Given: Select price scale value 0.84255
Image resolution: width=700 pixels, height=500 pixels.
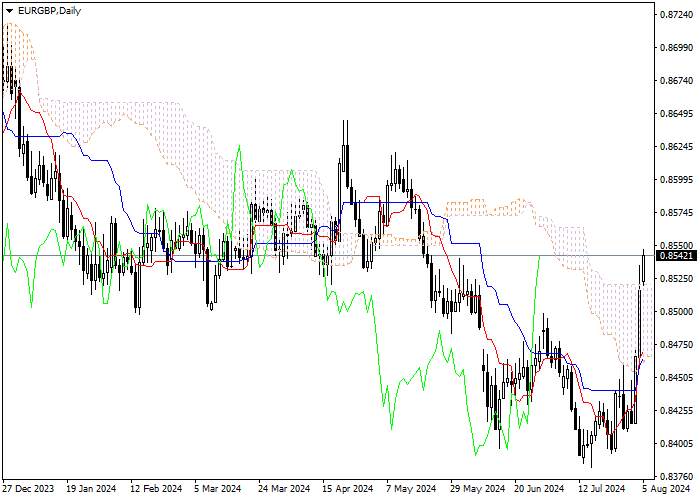Looking at the screenshot, I should pos(676,410).
